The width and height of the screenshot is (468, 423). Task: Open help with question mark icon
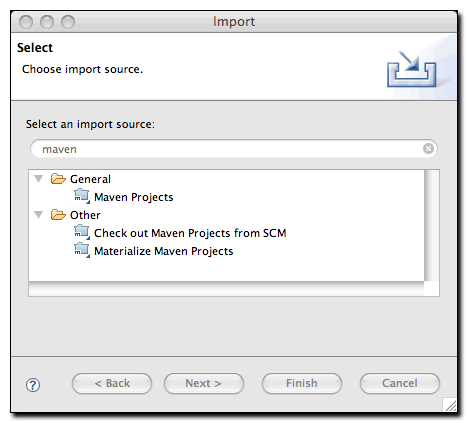[x=33, y=385]
